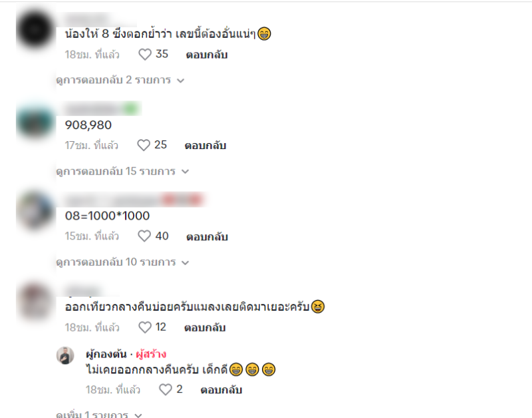Expand ดูการตอบกลับ 10 รายการ replies

(x=122, y=262)
